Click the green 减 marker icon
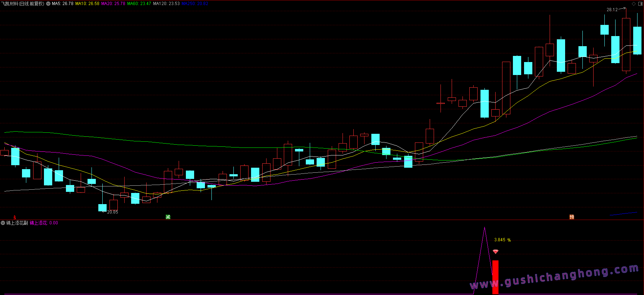This screenshot has height=295, width=644. tap(168, 217)
